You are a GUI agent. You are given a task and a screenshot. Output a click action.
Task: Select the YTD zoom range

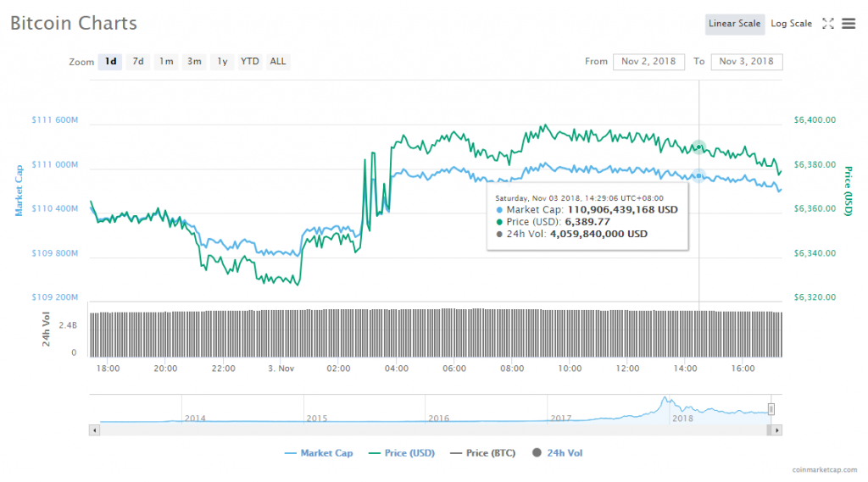coord(250,62)
